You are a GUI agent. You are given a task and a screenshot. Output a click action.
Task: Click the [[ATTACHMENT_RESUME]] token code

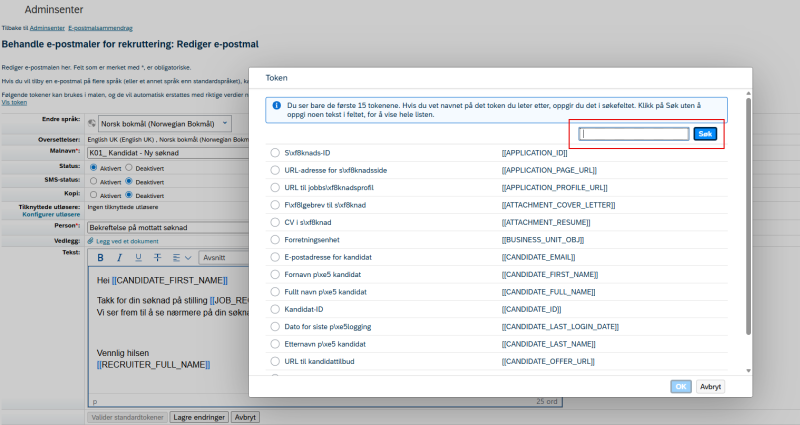click(x=546, y=222)
